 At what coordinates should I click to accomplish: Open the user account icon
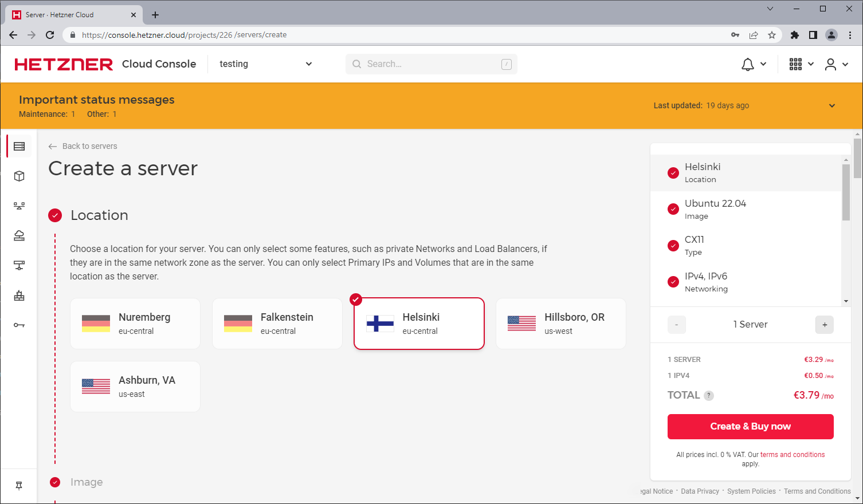(830, 64)
